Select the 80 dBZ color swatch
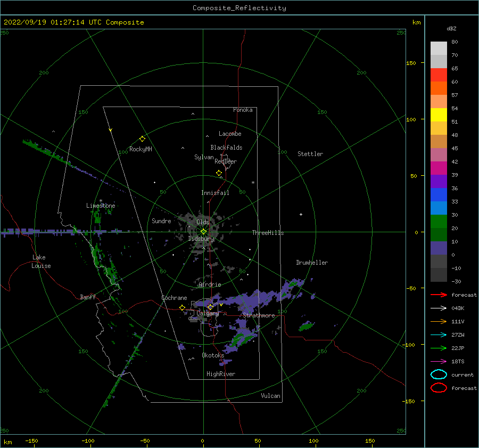The width and height of the screenshot is (479, 448). [x=439, y=48]
